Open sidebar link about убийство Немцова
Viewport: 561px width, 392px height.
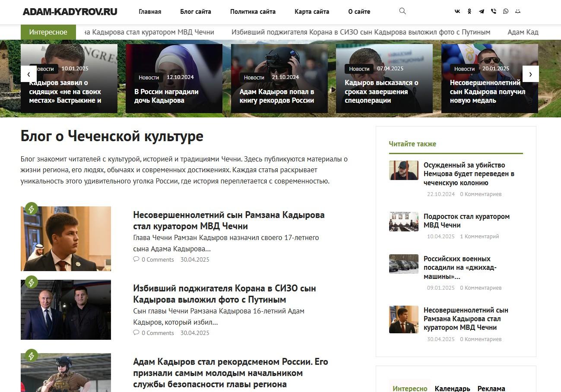pos(469,174)
